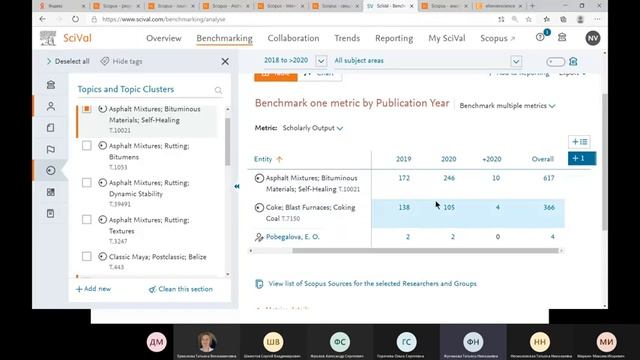Open year range 2018 to >2020 dropdown
Screen dimensions: 640x360
click(321, 61)
